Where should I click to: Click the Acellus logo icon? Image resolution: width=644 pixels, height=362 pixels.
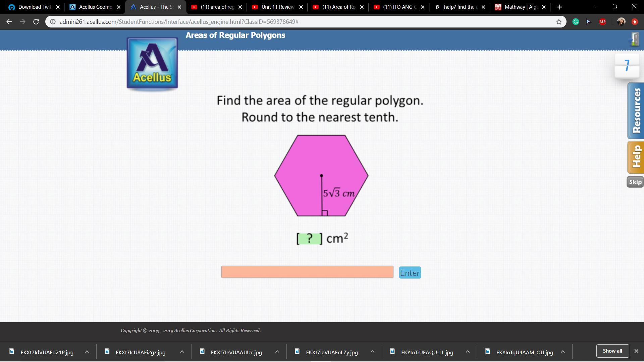(x=152, y=63)
